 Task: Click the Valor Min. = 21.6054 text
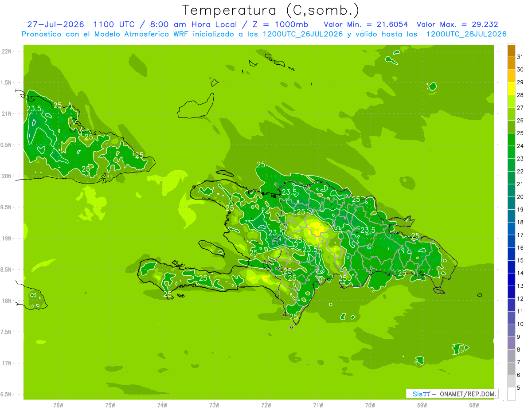click(366, 24)
